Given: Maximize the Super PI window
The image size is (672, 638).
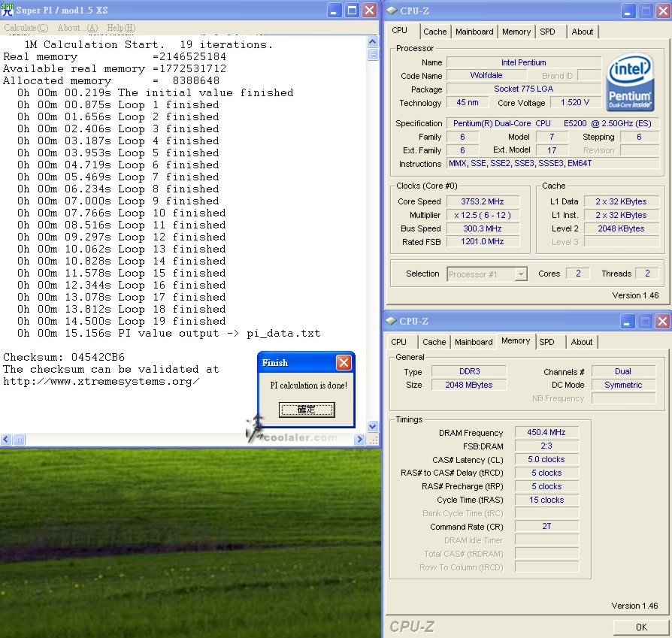Looking at the screenshot, I should coord(352,11).
